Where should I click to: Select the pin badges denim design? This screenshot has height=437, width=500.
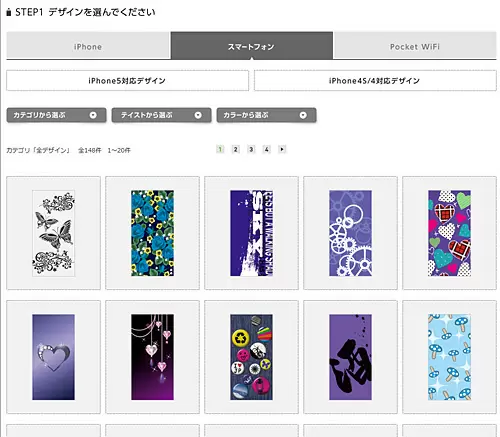(x=251, y=357)
